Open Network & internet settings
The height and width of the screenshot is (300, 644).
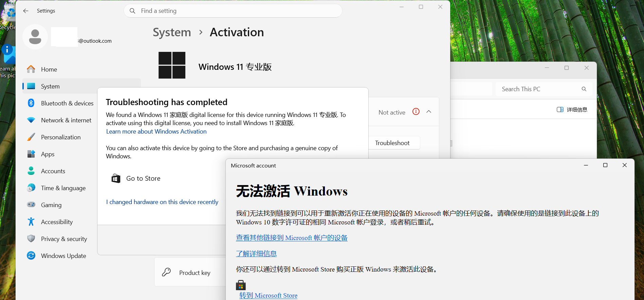point(60,120)
